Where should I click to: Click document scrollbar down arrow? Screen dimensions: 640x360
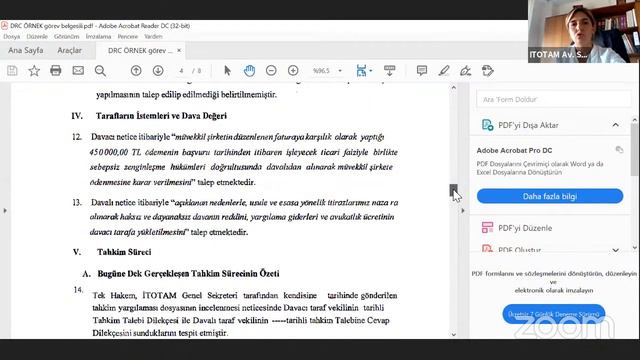(453, 334)
